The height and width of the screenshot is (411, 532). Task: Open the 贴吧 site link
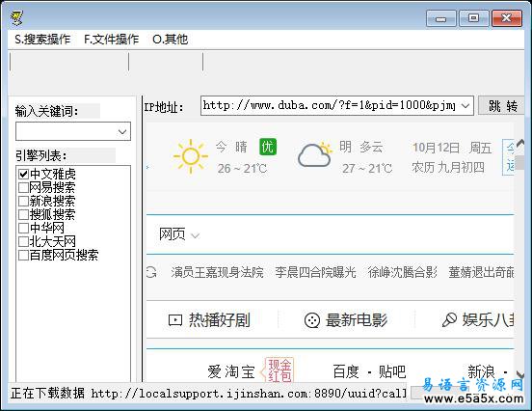pos(392,371)
